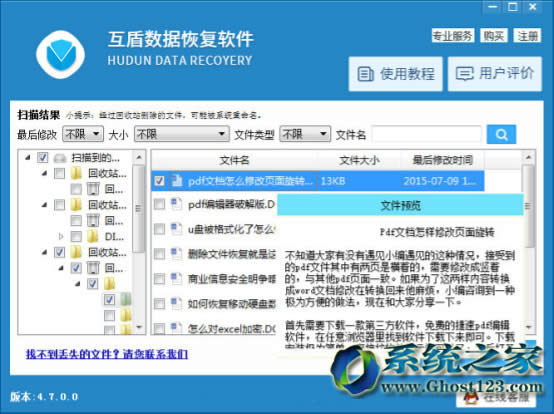Screen dimensions: 554x414
Task: Check the u盘被格式化了怎么 file checkbox
Action: pyautogui.click(x=159, y=229)
